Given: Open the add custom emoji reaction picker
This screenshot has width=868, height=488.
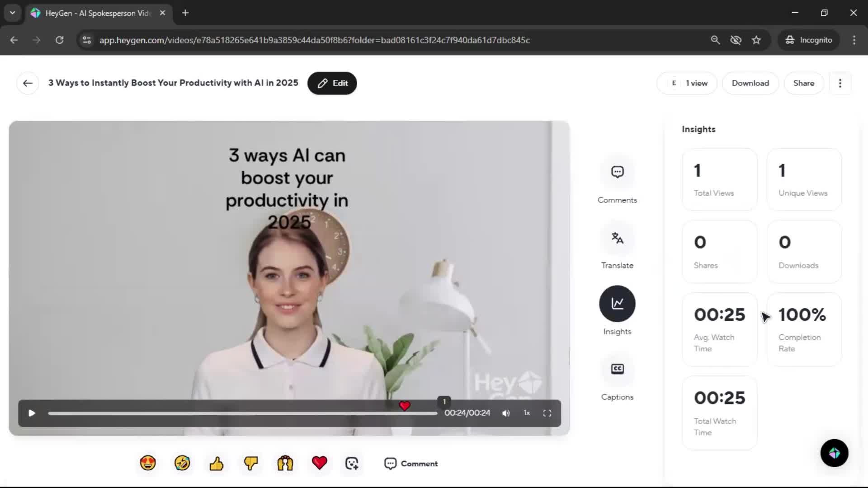Looking at the screenshot, I should pos(352,463).
